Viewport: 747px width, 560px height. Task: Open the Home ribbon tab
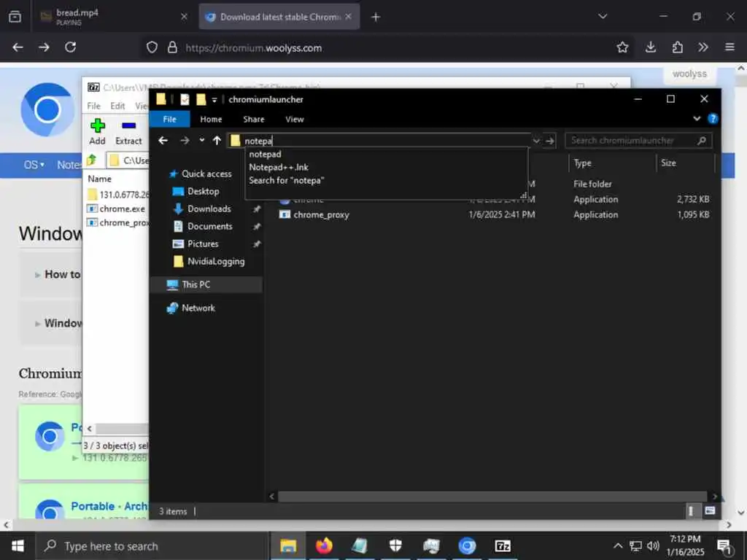pyautogui.click(x=211, y=119)
